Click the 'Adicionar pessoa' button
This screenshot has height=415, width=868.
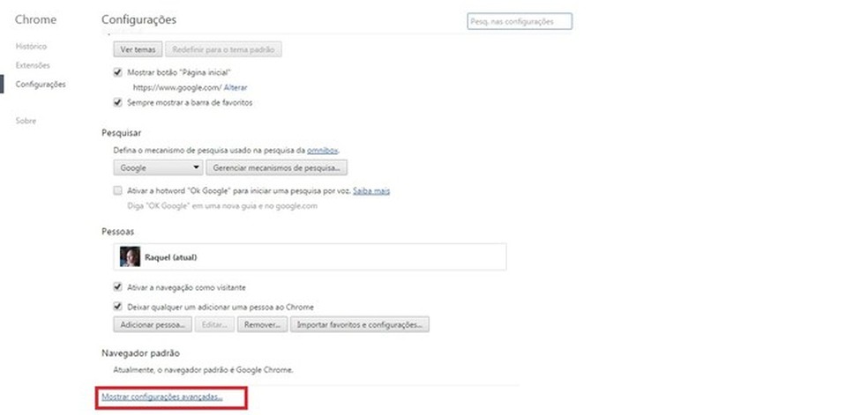point(152,324)
